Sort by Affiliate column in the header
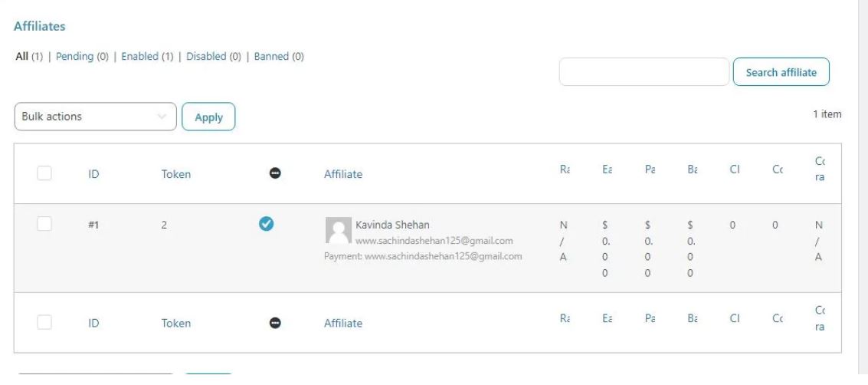This screenshot has width=868, height=385. pos(342,174)
